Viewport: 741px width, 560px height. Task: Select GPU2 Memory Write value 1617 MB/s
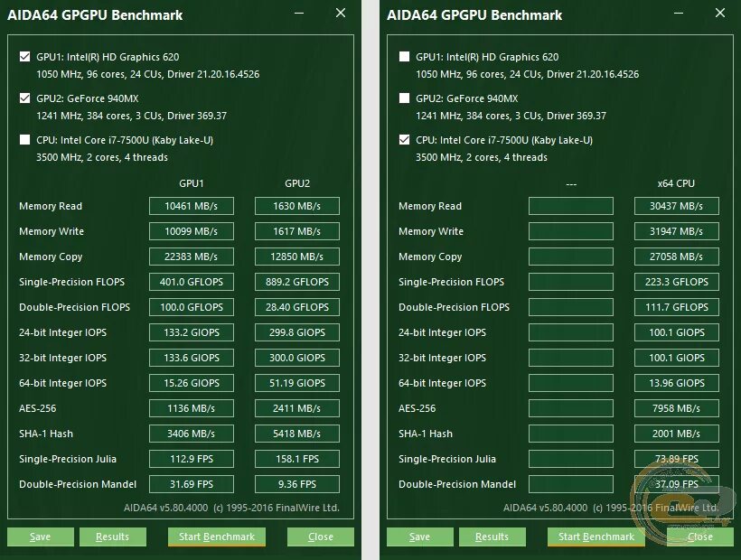point(296,231)
